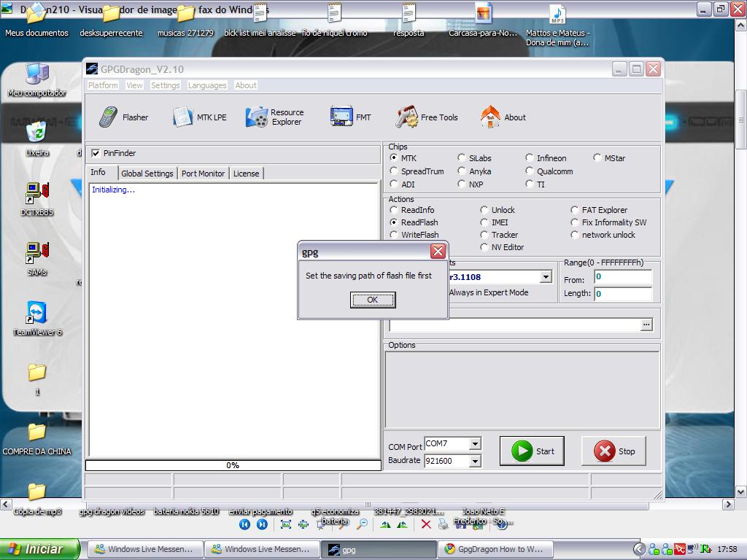Click the viewer's horizontal scrollbar right arrow
Screen dimensions: 747x560
(728, 503)
